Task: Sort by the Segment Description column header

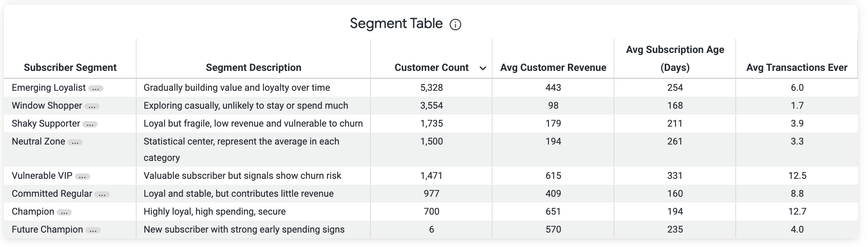Action: click(x=254, y=67)
